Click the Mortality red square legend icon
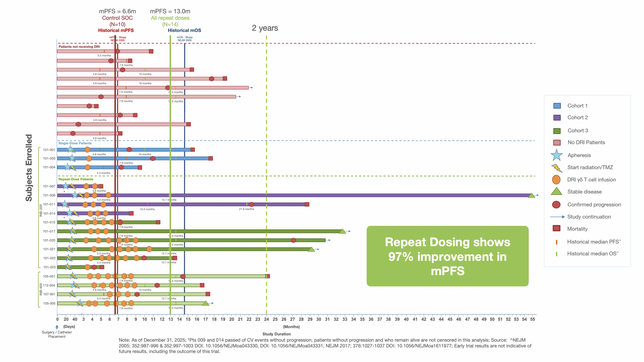644x362 pixels. (556, 228)
